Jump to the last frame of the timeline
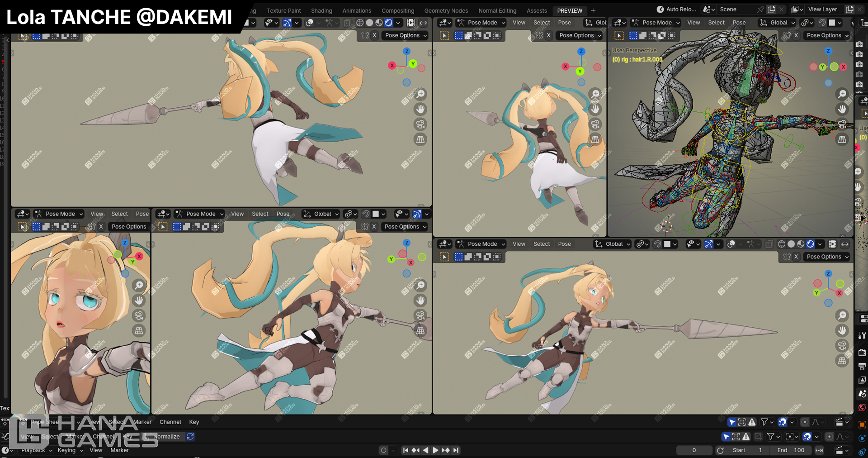868x458 pixels. [456, 450]
